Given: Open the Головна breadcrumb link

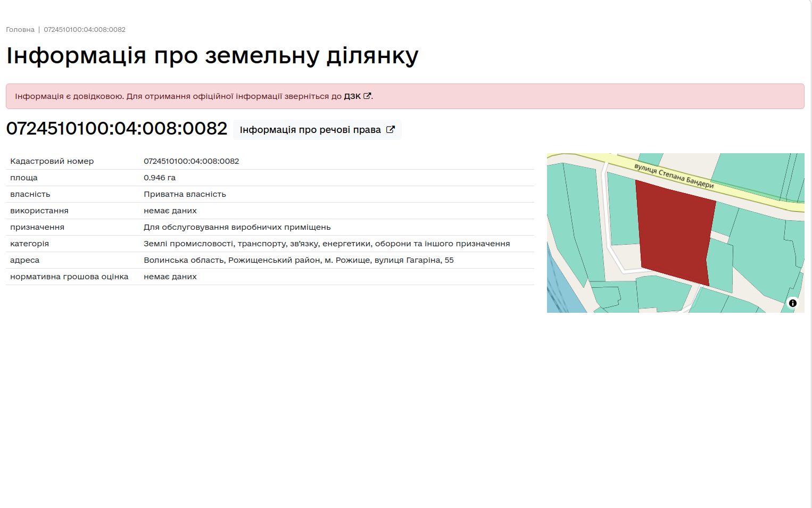Looking at the screenshot, I should point(20,30).
